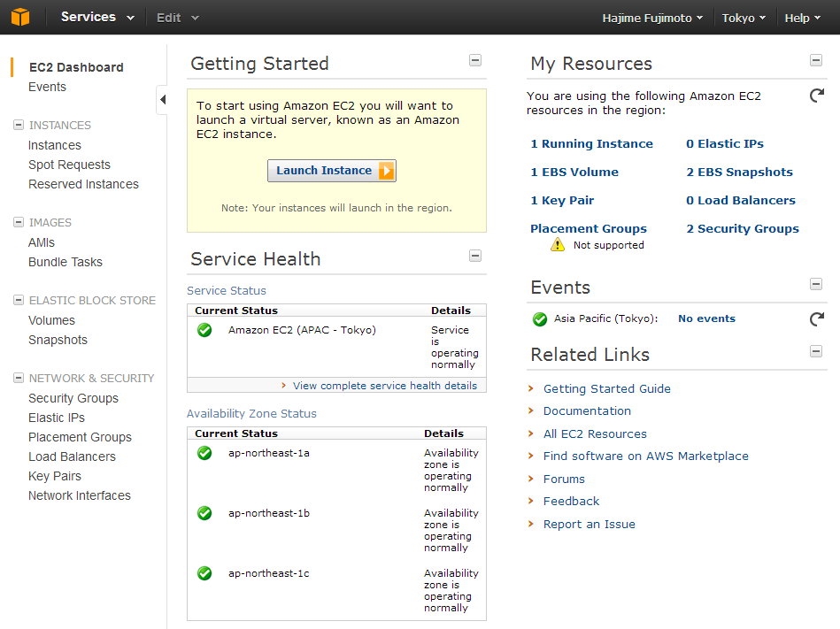840x629 pixels.
Task: Collapse the Service Health panel
Action: [475, 256]
